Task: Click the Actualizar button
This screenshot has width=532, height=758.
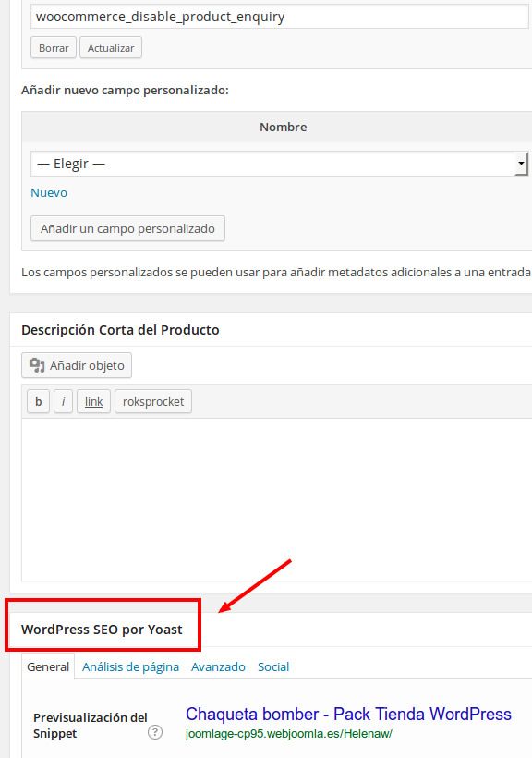Action: [111, 48]
